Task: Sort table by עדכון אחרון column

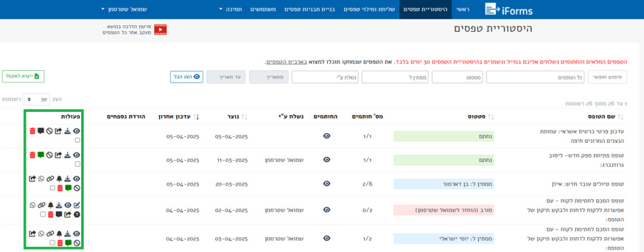Action: click(x=178, y=117)
